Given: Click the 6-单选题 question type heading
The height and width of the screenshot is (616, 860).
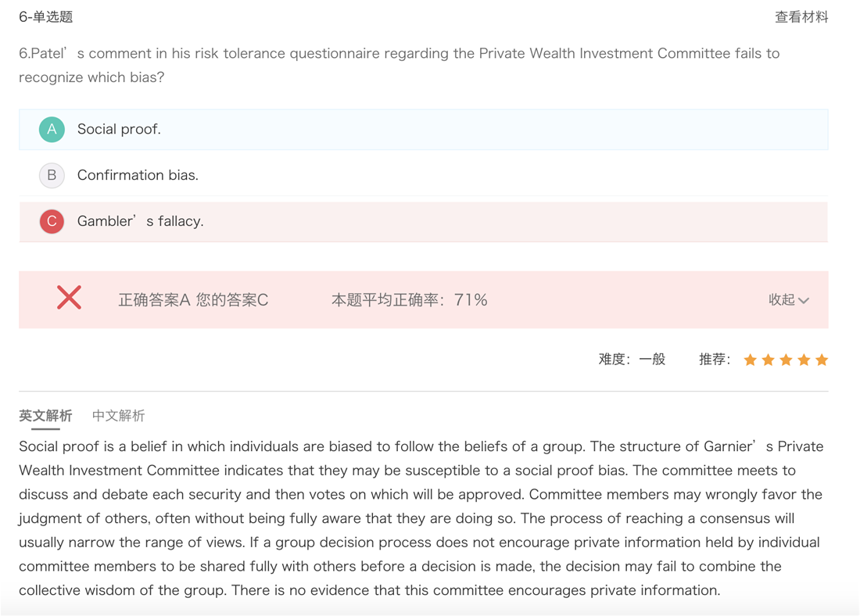Looking at the screenshot, I should click(x=46, y=17).
